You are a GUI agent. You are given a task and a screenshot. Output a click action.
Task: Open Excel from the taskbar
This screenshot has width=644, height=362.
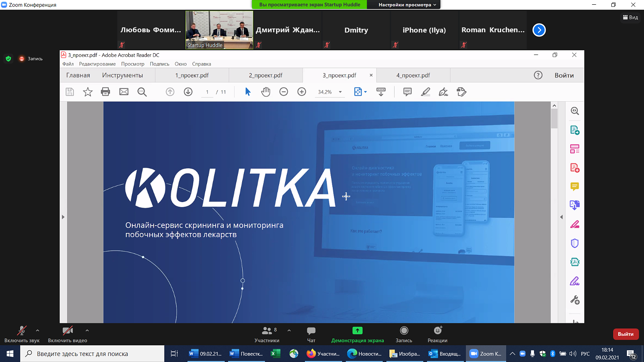[x=276, y=354]
